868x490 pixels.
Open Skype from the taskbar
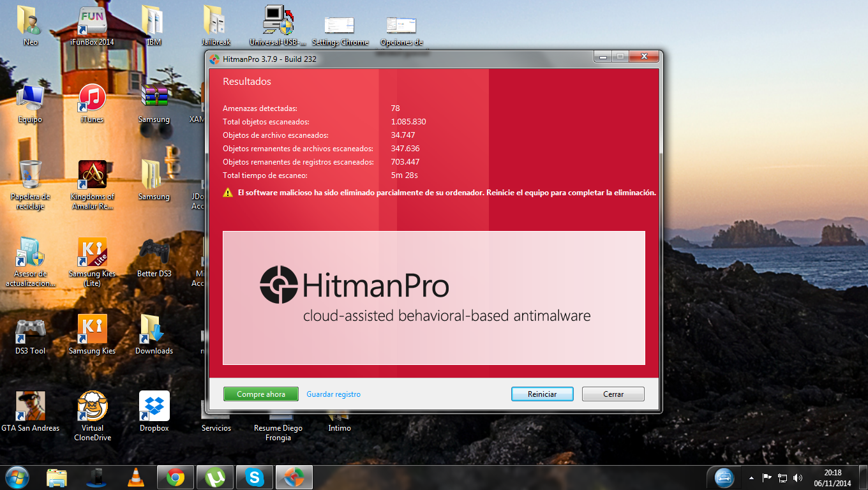(255, 477)
